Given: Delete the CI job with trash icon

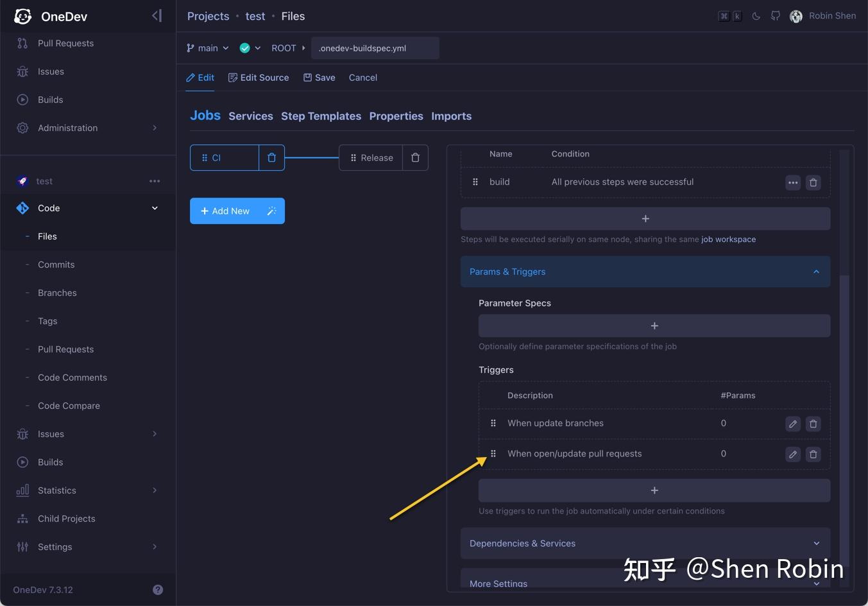Looking at the screenshot, I should (x=271, y=158).
